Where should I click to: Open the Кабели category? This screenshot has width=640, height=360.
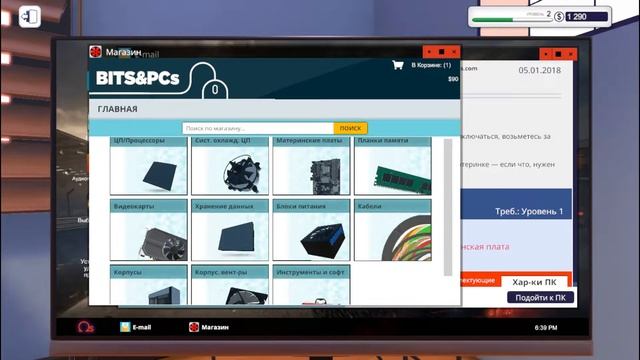(393, 230)
